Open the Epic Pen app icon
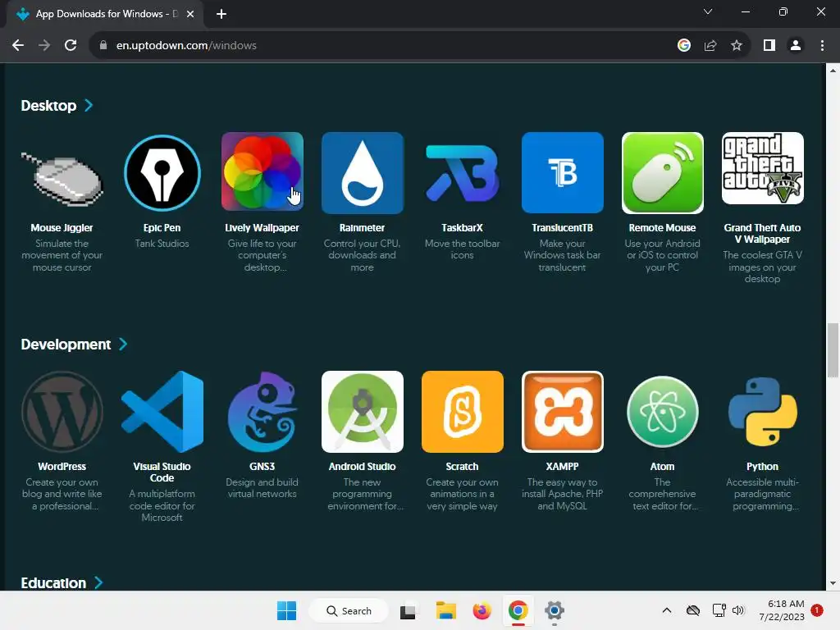Viewport: 840px width, 630px height. click(162, 173)
